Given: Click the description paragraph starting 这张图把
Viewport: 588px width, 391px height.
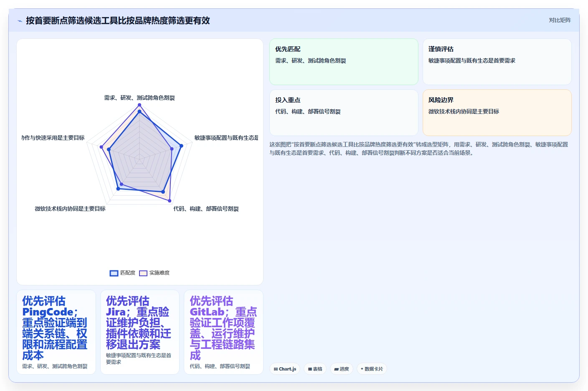Looking at the screenshot, I should pos(419,149).
